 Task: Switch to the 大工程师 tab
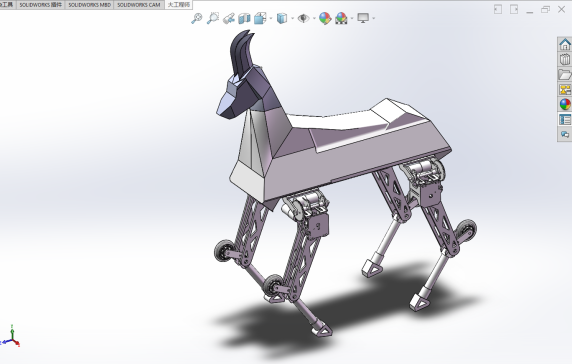click(178, 5)
